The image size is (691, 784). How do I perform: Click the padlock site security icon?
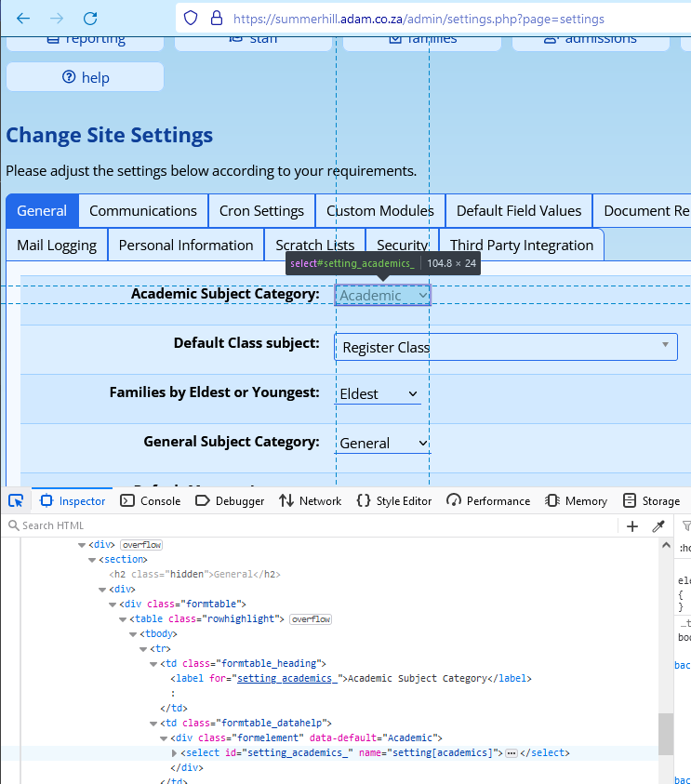pos(217,19)
